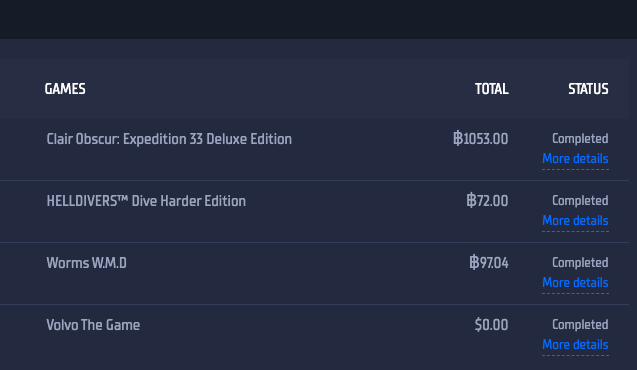
Task: Click Completed status of Worms W.M.D order
Action: click(580, 263)
